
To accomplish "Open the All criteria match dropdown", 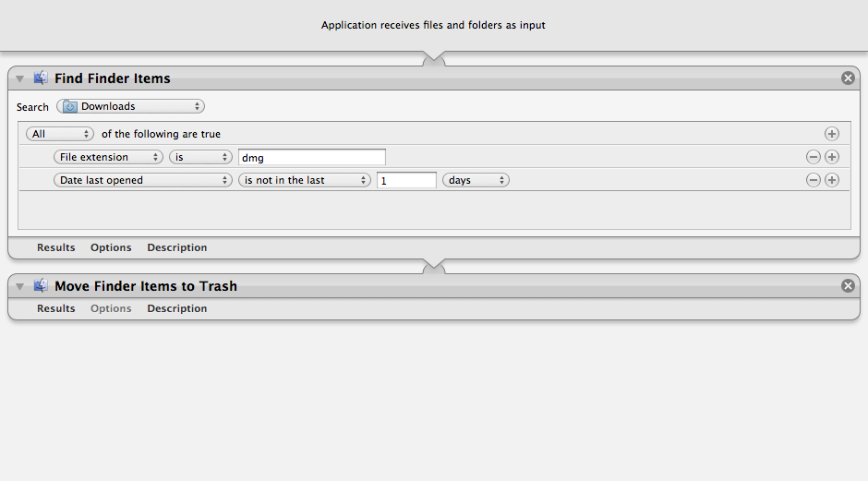I will (60, 134).
